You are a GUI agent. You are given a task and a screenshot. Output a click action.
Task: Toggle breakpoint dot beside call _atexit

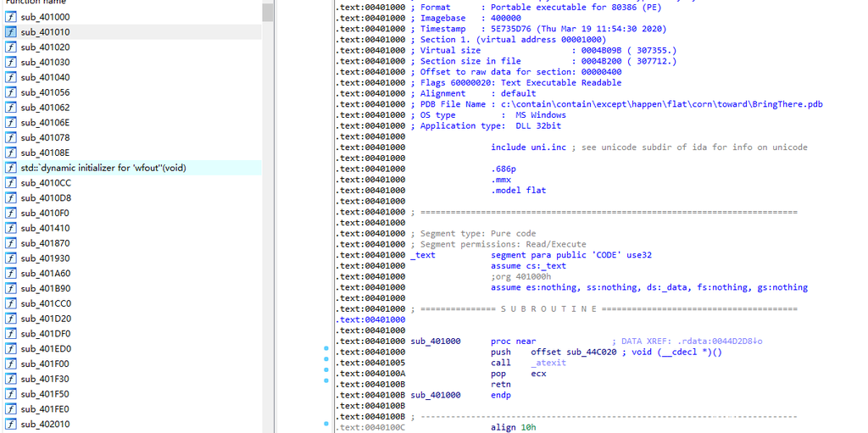tap(326, 363)
